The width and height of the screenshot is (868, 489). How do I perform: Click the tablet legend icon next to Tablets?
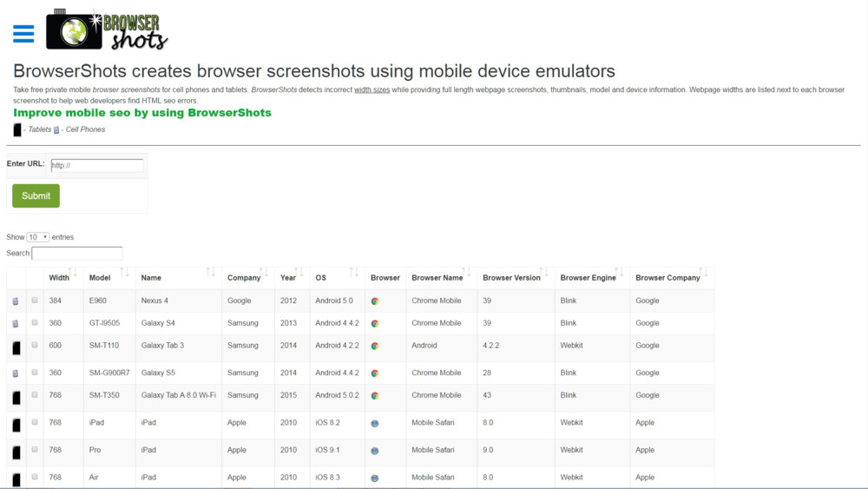pos(17,129)
